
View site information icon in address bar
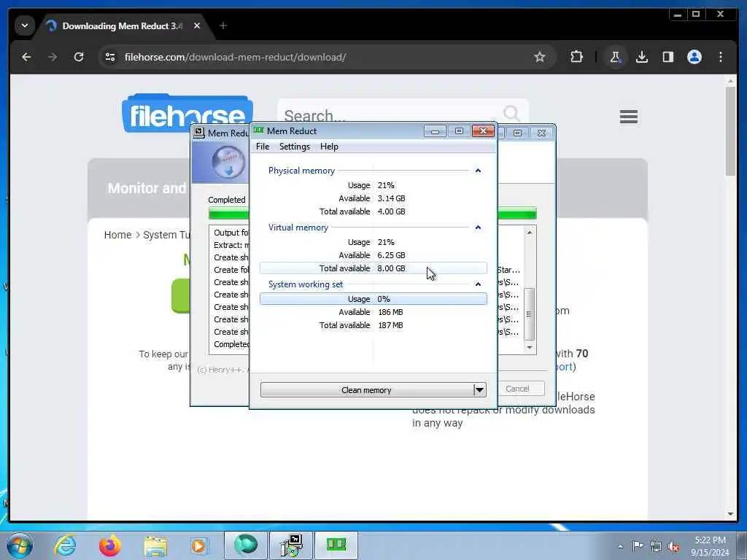110,57
